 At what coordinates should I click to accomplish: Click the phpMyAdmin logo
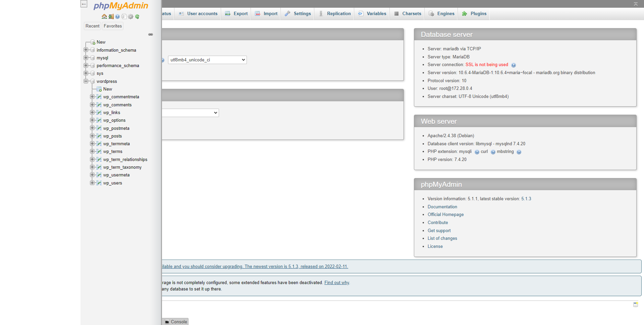point(121,6)
